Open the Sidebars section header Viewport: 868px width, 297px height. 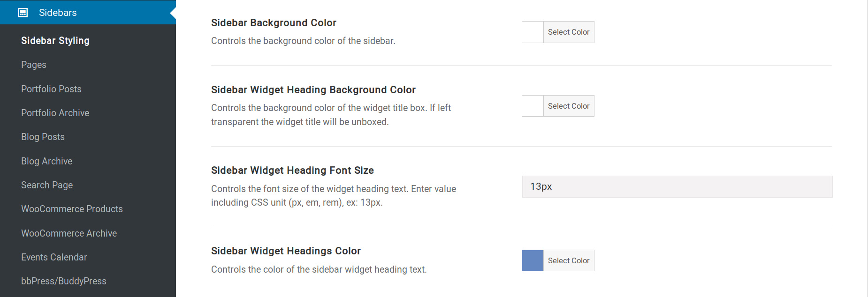(88, 12)
